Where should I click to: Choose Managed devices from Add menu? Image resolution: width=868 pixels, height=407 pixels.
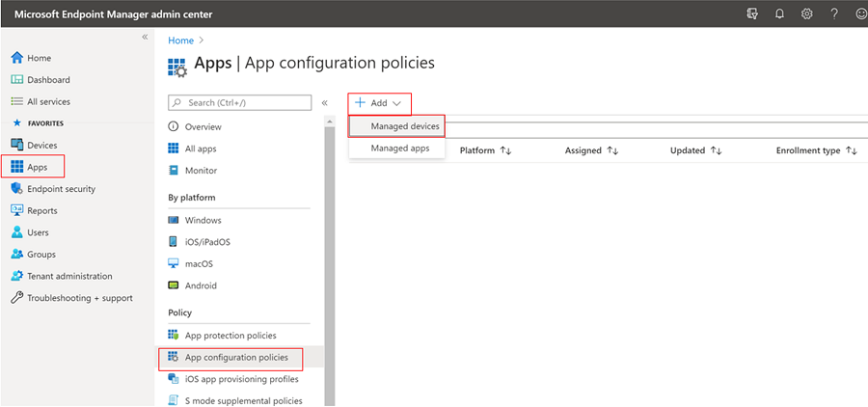point(397,126)
